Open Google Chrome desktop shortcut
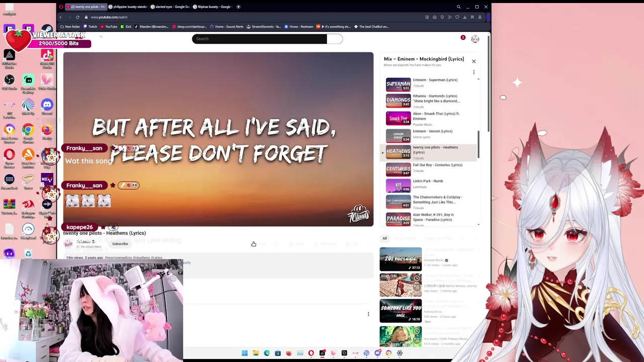 [x=28, y=132]
